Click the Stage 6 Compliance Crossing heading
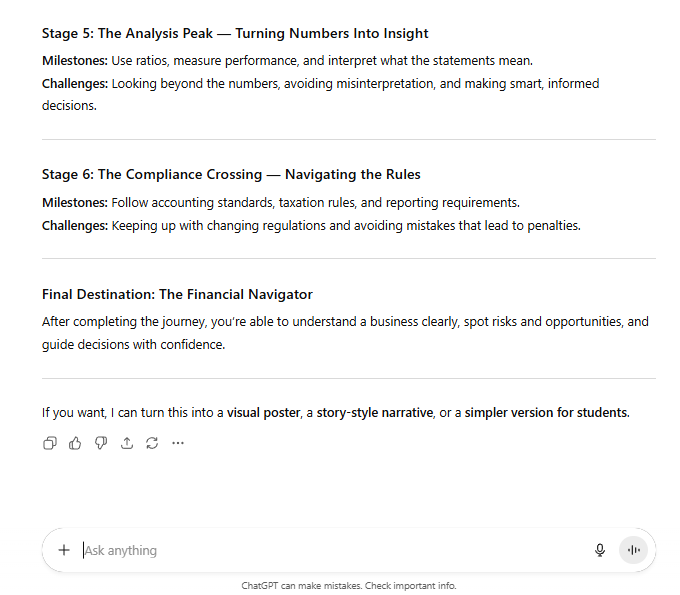 (231, 175)
